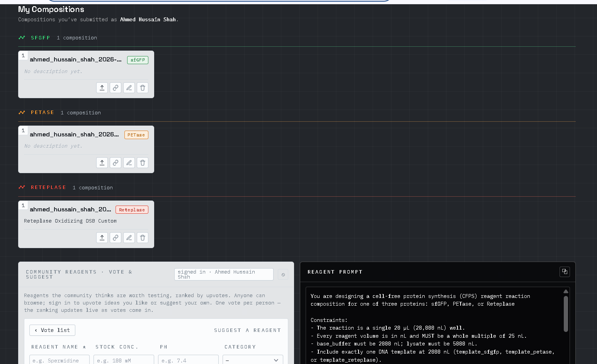597x364 pixels.
Task: Click the RETEPLASE section heading
Action: coord(48,187)
